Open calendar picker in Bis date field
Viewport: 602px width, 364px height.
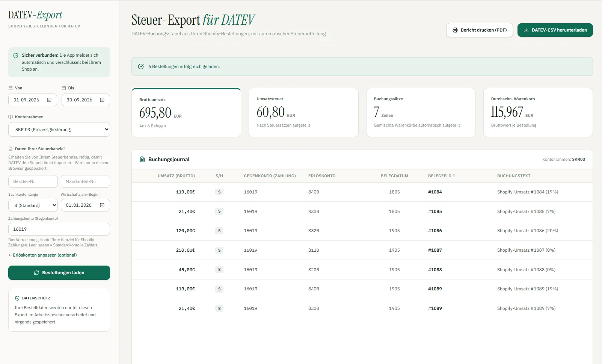102,100
